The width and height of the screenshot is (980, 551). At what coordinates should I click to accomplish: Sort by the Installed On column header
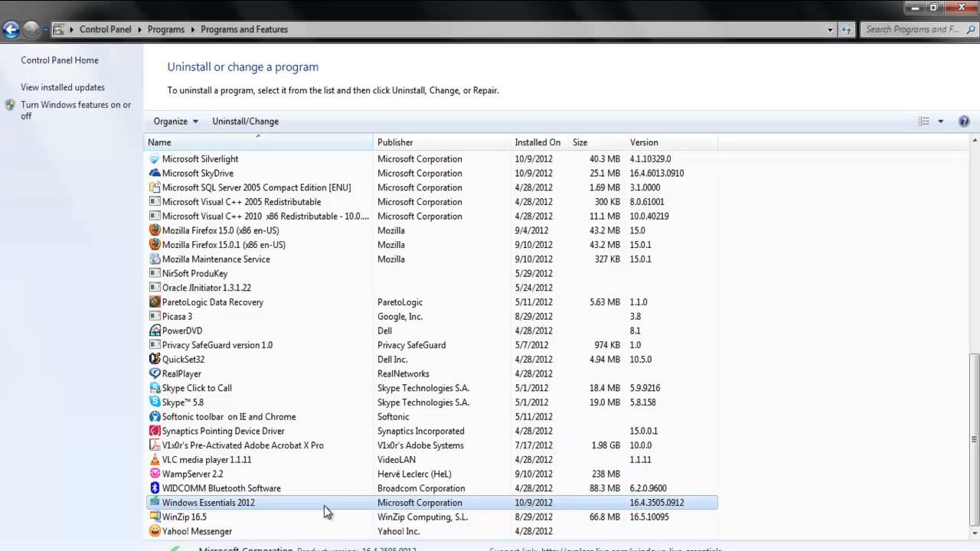(540, 142)
